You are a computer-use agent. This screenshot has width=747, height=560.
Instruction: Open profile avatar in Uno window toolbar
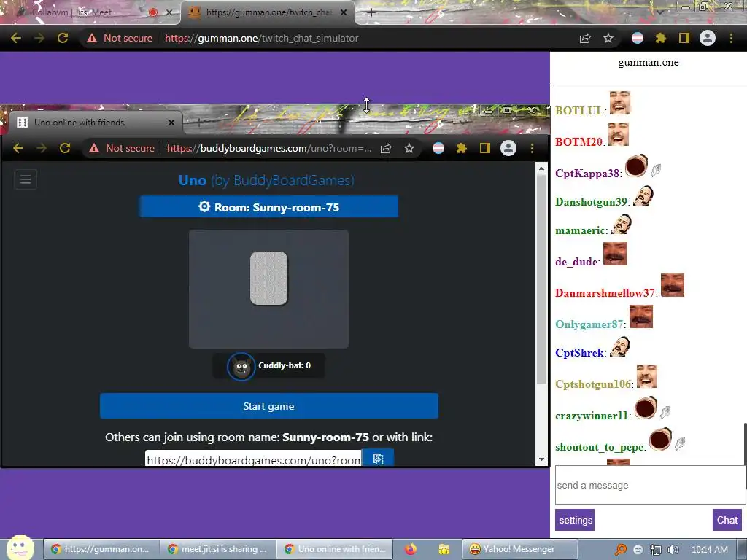pos(508,148)
